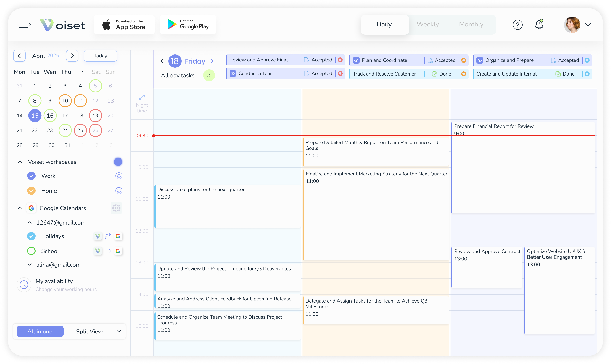Enable the School calendar toggle

click(x=31, y=251)
